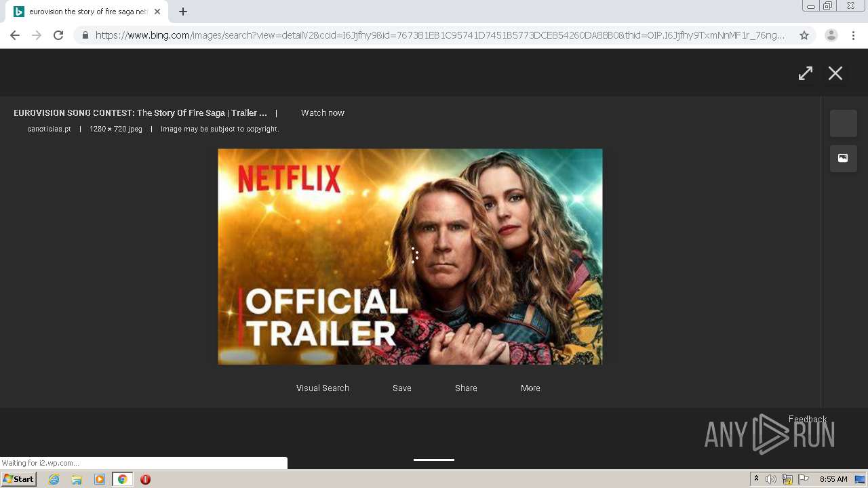This screenshot has height=488, width=868.
Task: Click the 1280 × 720 jpeg text
Action: (x=116, y=129)
